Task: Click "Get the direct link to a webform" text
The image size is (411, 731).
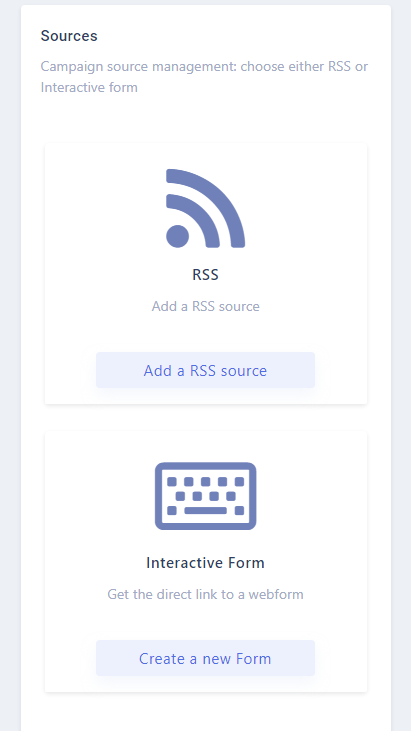Action: click(x=206, y=594)
